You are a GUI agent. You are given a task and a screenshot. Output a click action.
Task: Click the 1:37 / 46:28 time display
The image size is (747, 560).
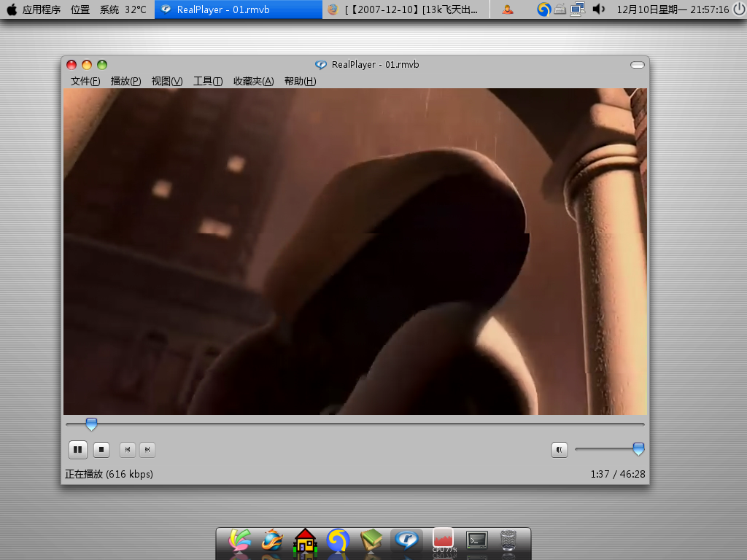coord(618,474)
